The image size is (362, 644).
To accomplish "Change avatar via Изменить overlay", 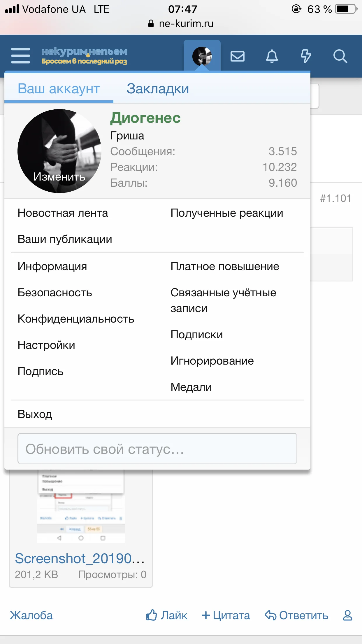I will click(x=59, y=176).
